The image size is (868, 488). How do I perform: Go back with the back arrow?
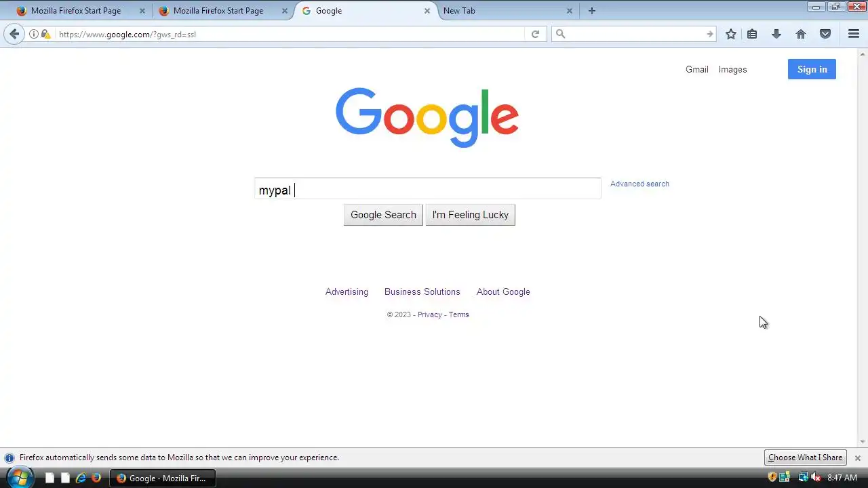point(14,34)
